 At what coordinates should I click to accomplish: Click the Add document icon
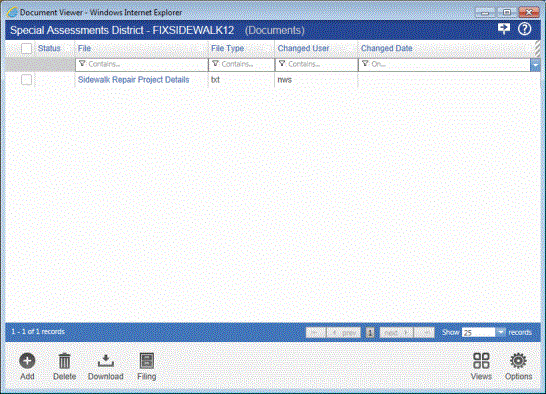click(x=27, y=361)
